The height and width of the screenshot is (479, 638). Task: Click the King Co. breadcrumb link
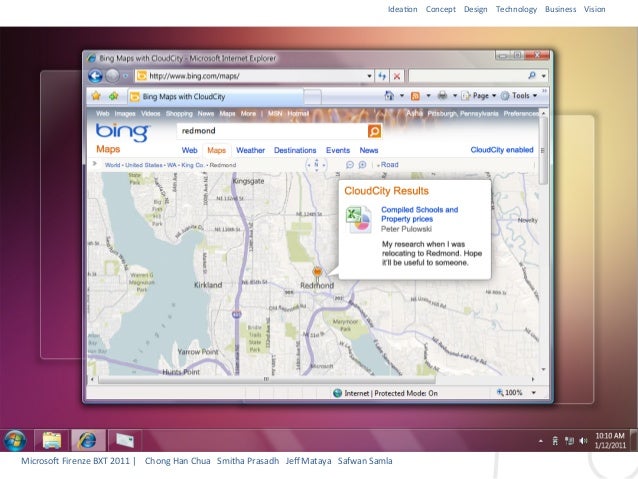pyautogui.click(x=193, y=165)
